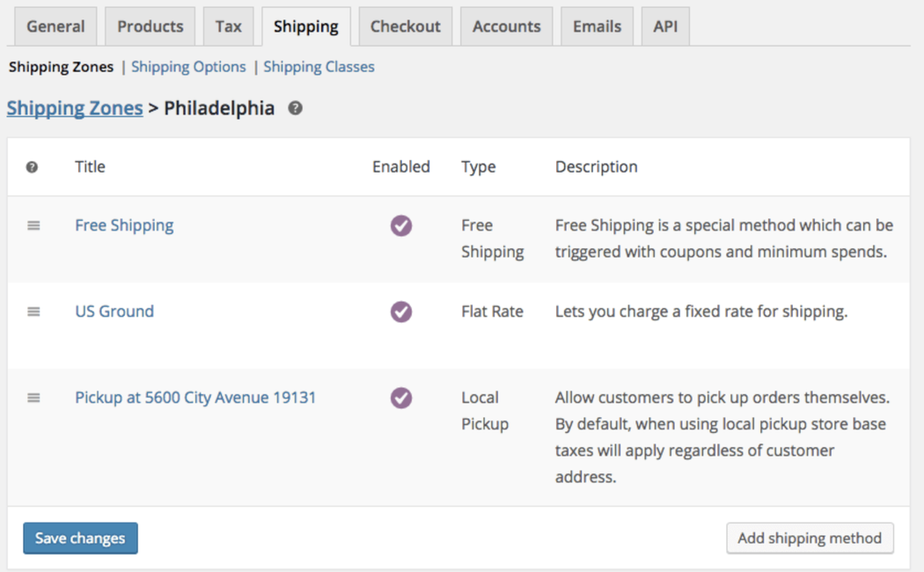Viewport: 924px width, 572px height.
Task: Open the Accounts settings tab
Action: pos(506,26)
